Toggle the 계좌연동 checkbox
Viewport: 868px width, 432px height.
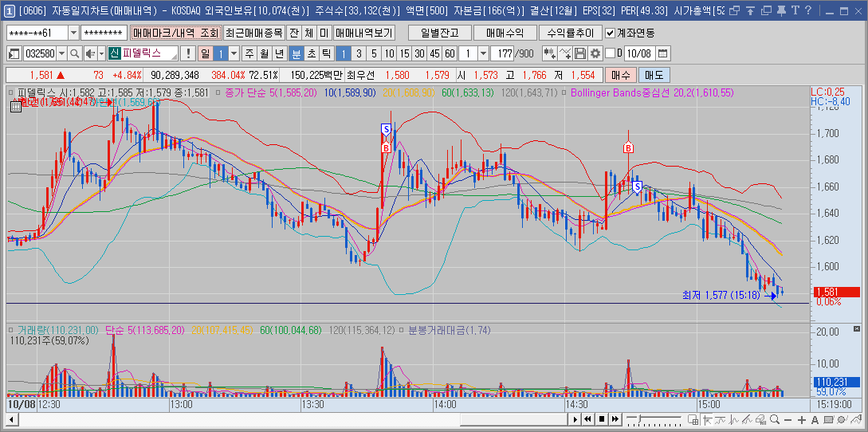(x=610, y=33)
